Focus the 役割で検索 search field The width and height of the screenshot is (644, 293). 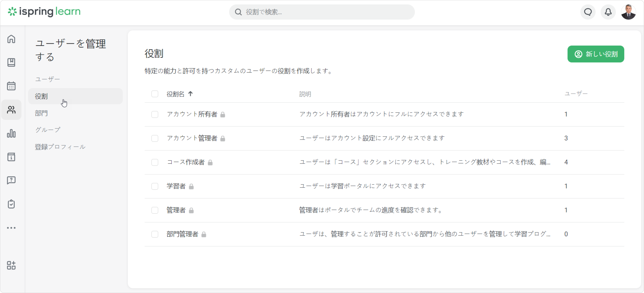[322, 12]
